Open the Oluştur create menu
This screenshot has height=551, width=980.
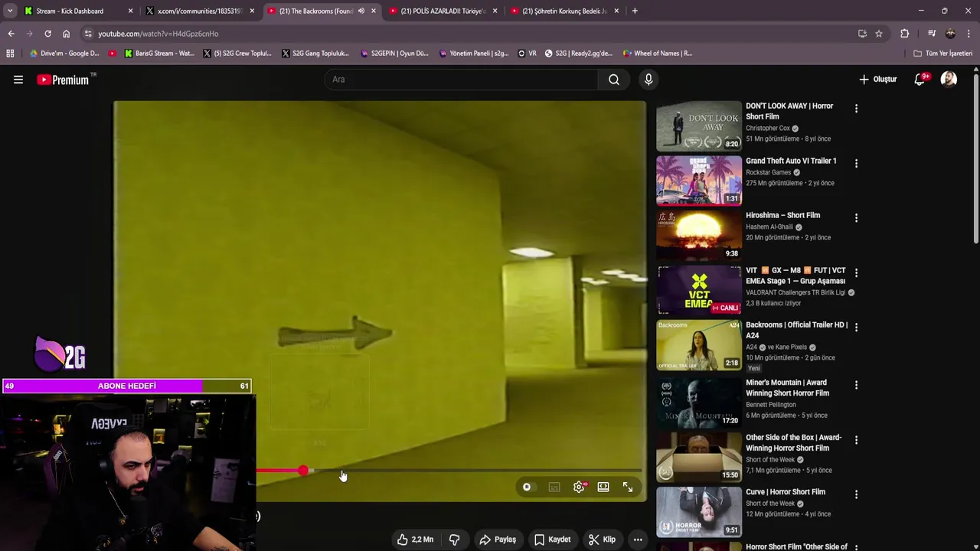(x=877, y=80)
